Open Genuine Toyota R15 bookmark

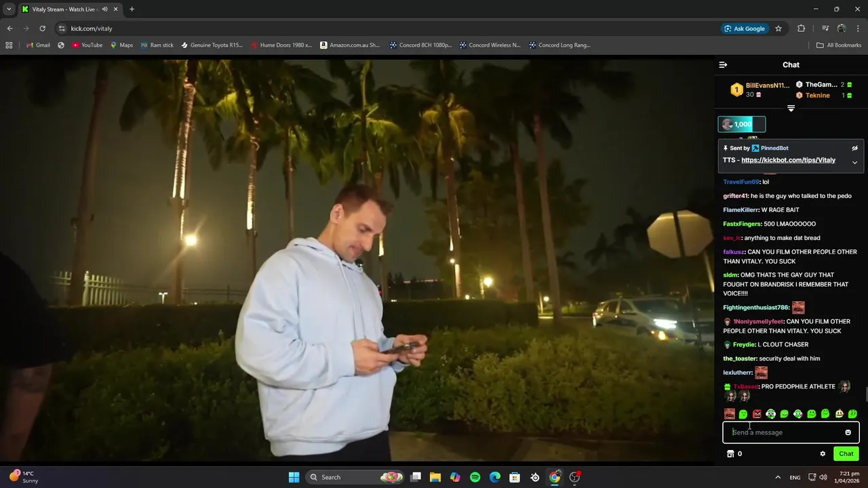click(x=212, y=45)
